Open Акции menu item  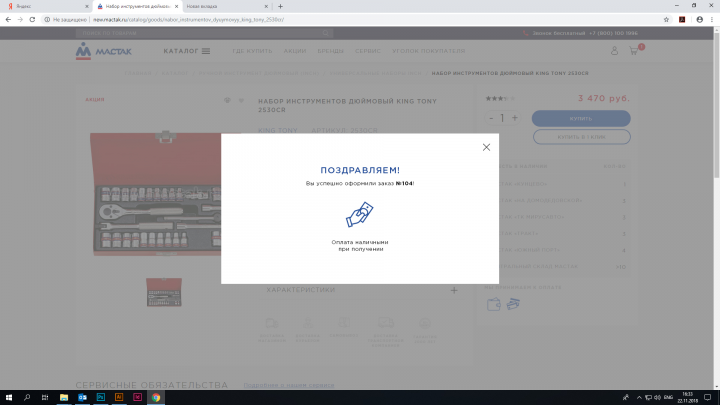(295, 51)
